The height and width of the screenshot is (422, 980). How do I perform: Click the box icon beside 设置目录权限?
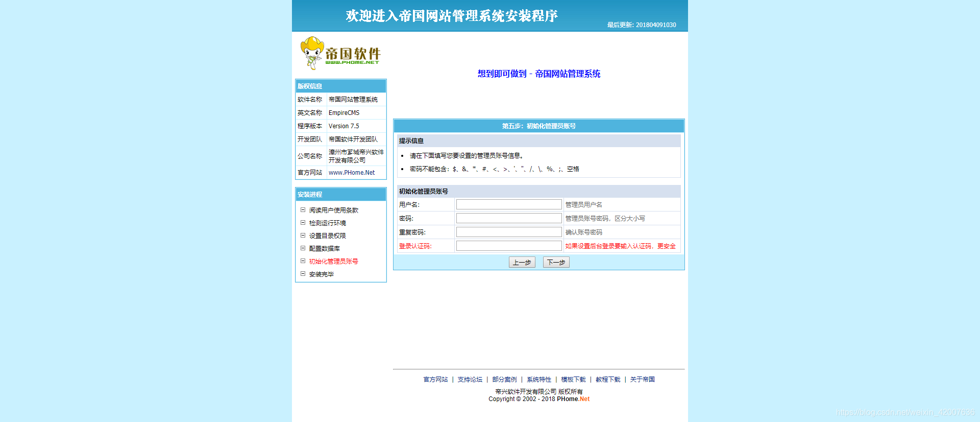point(303,236)
